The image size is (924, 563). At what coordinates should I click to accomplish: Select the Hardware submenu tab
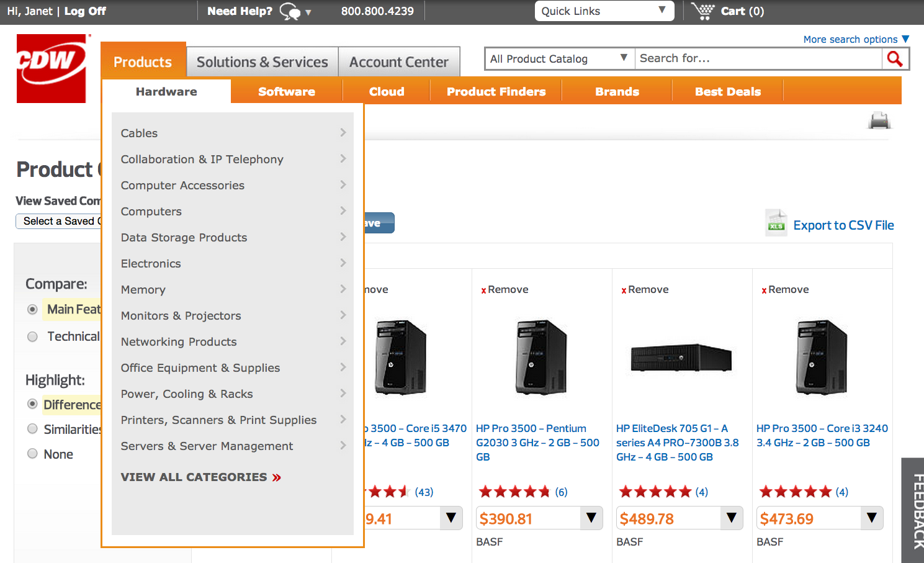pyautogui.click(x=166, y=91)
